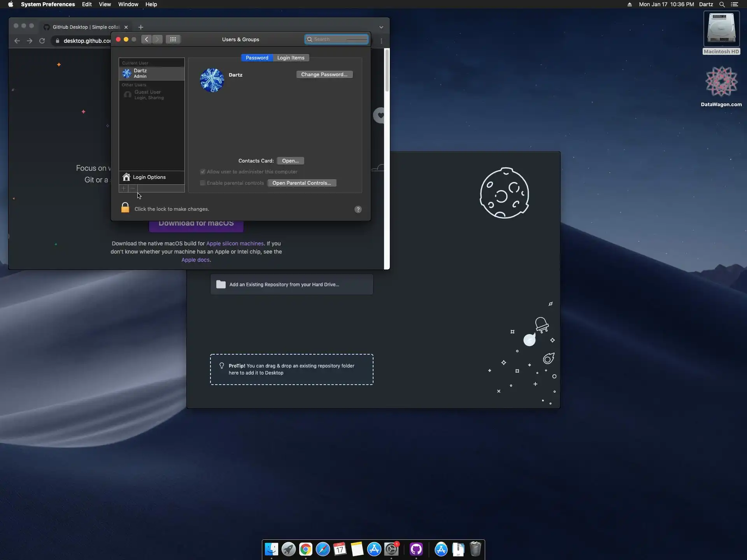Open Spotlight search in menu bar
This screenshot has width=747, height=560.
click(722, 4)
